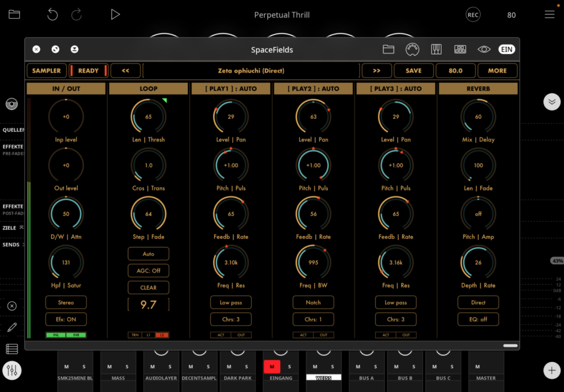The width and height of the screenshot is (564, 392).
Task: Click the MIDI connector icon
Action: pyautogui.click(x=413, y=50)
